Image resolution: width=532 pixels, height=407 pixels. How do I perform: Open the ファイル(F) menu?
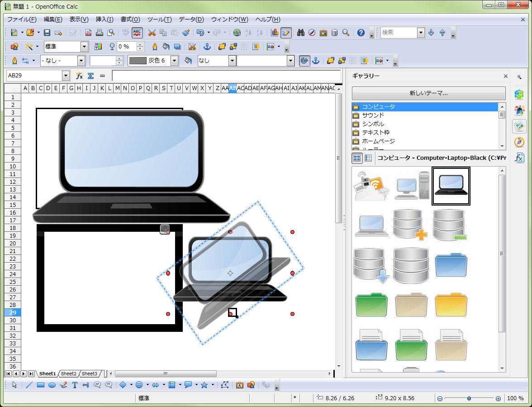pyautogui.click(x=22, y=19)
